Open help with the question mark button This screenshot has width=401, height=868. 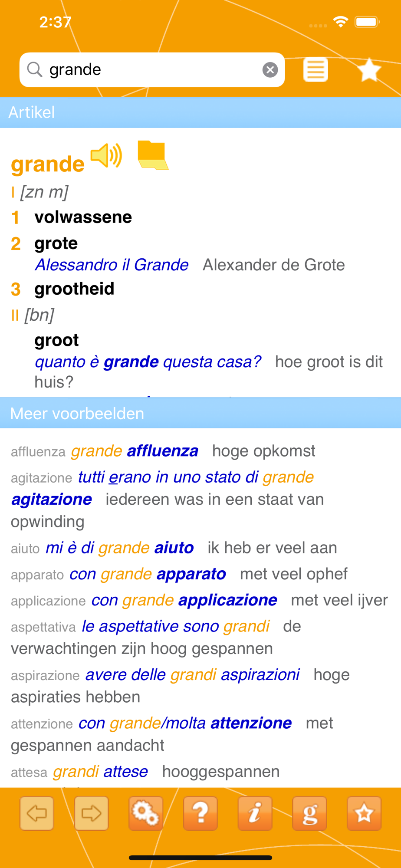point(200,813)
